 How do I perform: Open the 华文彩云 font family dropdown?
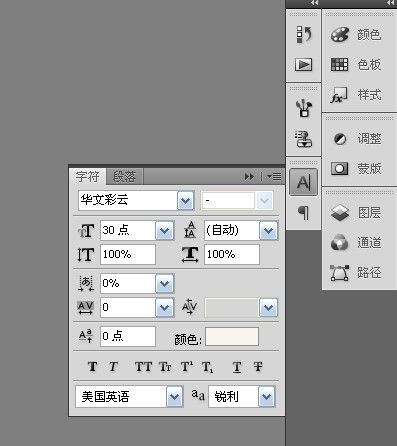point(185,201)
